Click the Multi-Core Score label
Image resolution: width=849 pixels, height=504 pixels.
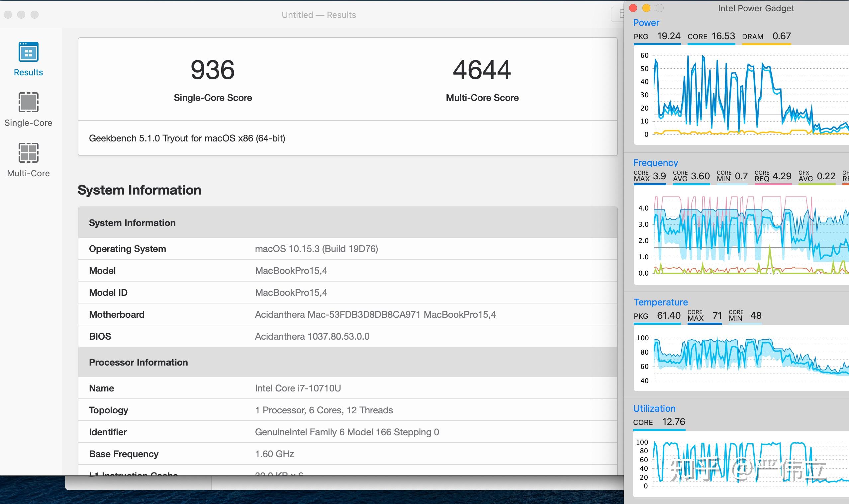(482, 98)
